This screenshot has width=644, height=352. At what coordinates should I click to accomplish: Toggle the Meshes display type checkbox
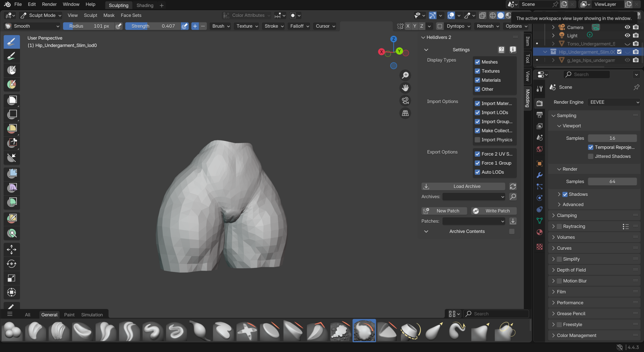[478, 62]
